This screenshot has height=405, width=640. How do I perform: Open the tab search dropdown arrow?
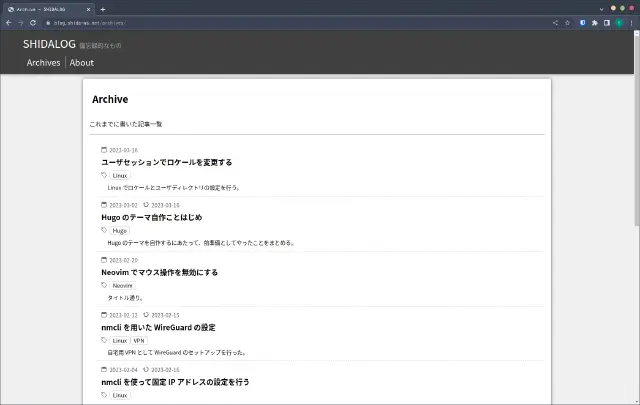tap(601, 9)
